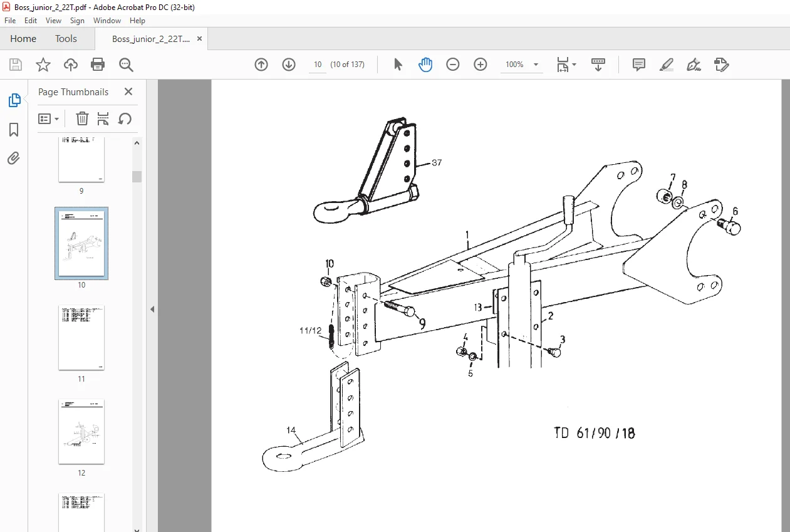Open the Add Comment tool
This screenshot has width=790, height=532.
coord(639,65)
